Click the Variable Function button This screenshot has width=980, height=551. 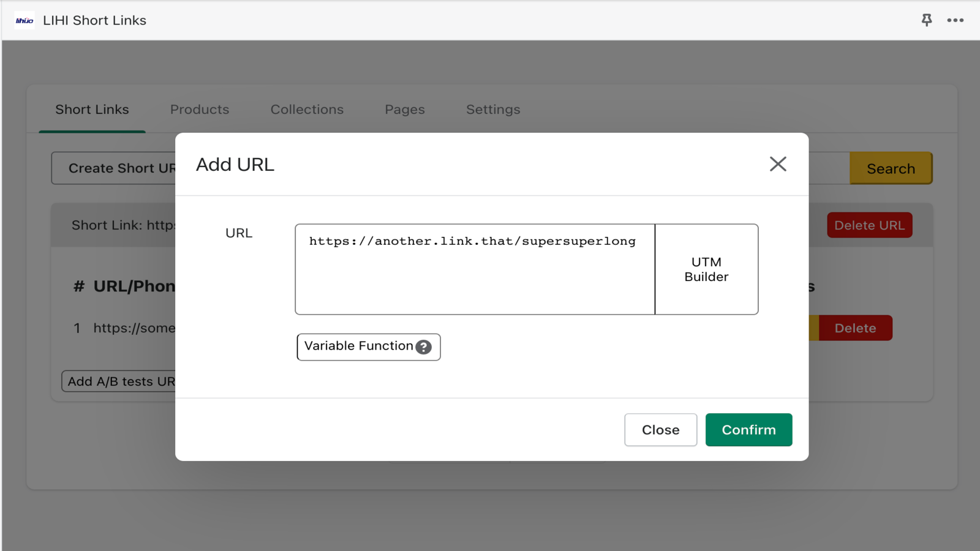pyautogui.click(x=369, y=347)
